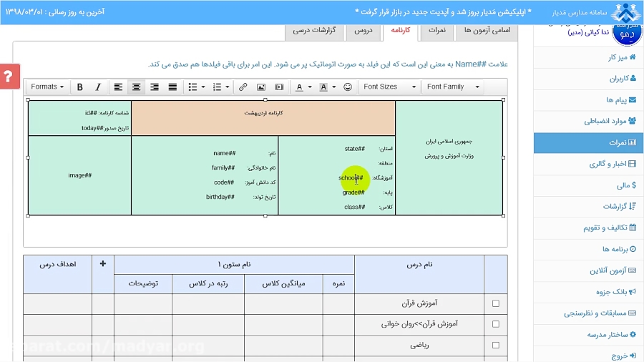Screen dimensions: 644x362
Task: Click grade## placeholder in editor
Action: click(x=353, y=192)
